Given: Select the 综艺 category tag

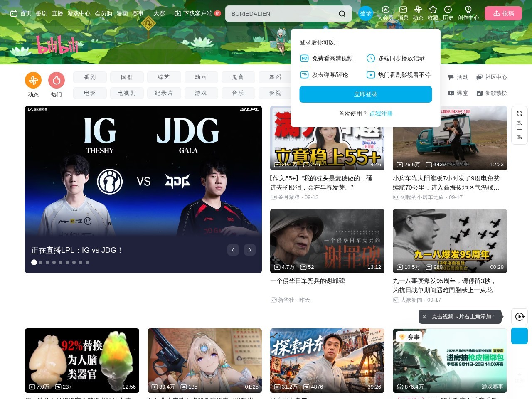Looking at the screenshot, I should [164, 77].
